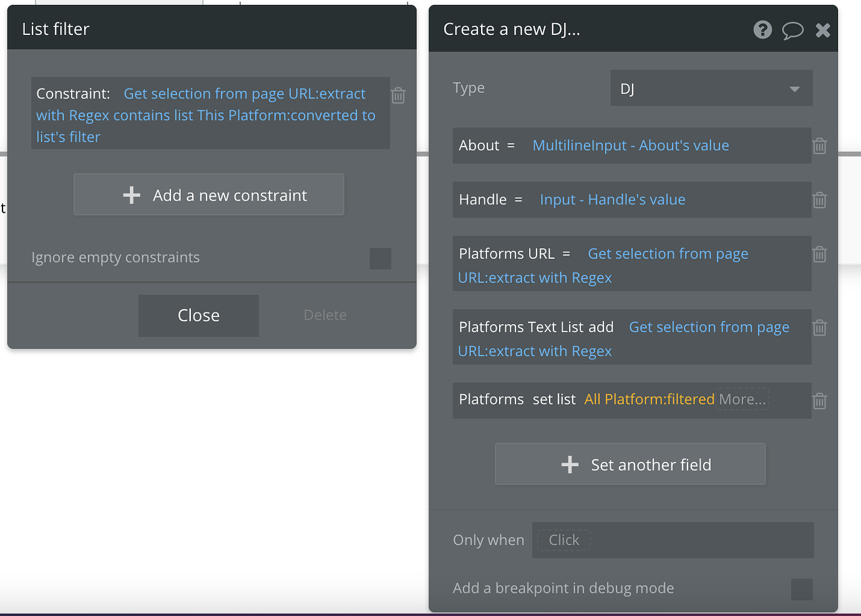Delete the Platforms Text List row
Viewport: 861px width, 616px height.
point(819,327)
